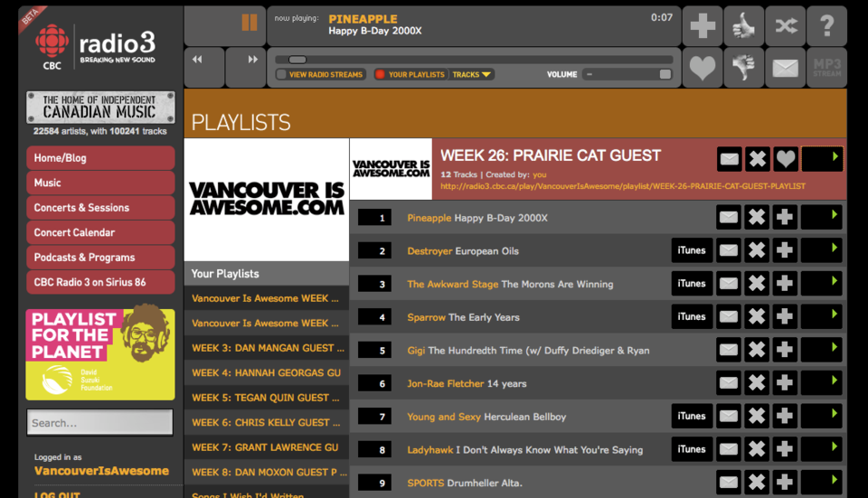Screen dimensions: 868x498
Task: Email the Ladyhawk track
Action: [729, 449]
